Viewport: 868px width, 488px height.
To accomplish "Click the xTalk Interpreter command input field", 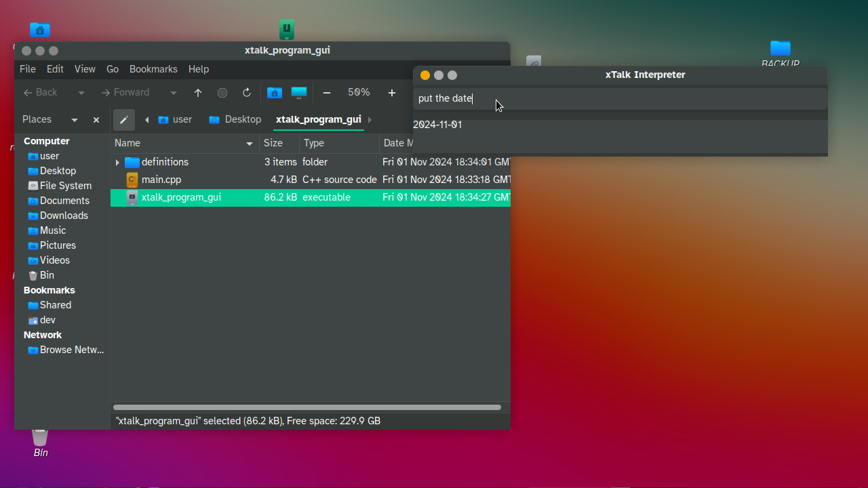I will [620, 99].
